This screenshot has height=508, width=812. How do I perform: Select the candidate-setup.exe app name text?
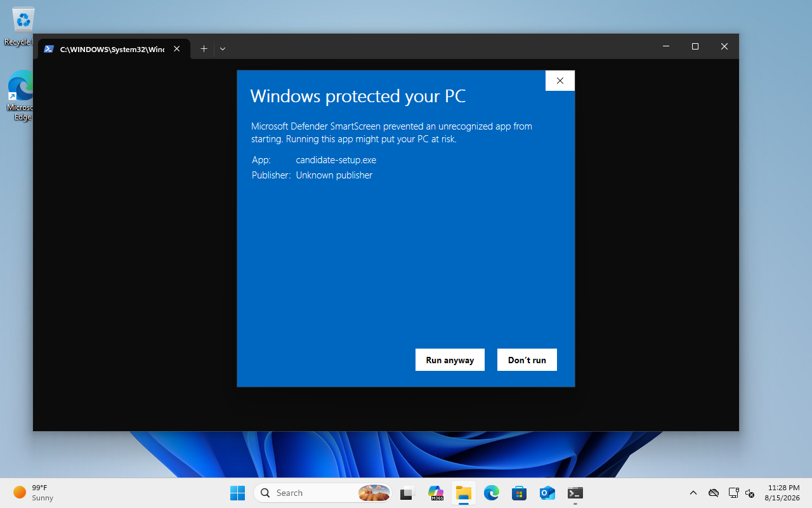coord(336,160)
